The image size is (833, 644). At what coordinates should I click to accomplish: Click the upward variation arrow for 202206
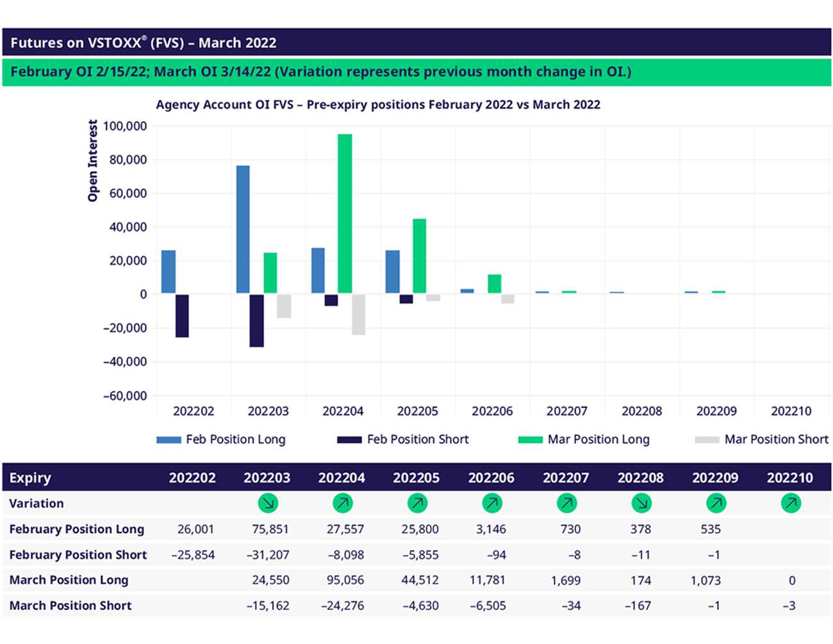tap(492, 504)
